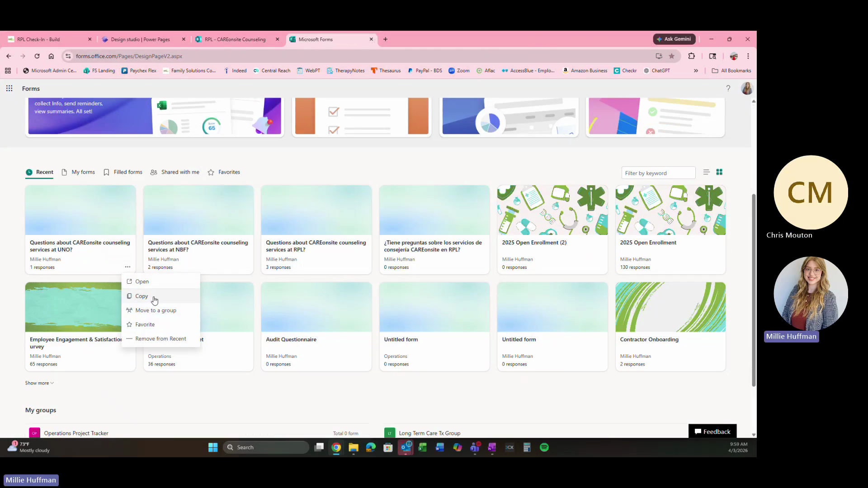Image resolution: width=868 pixels, height=488 pixels.
Task: Switch to grid tile view icon
Action: tap(719, 172)
